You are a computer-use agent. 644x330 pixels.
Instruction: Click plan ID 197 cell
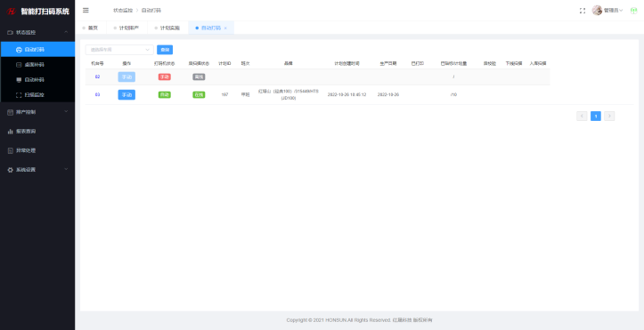click(224, 94)
